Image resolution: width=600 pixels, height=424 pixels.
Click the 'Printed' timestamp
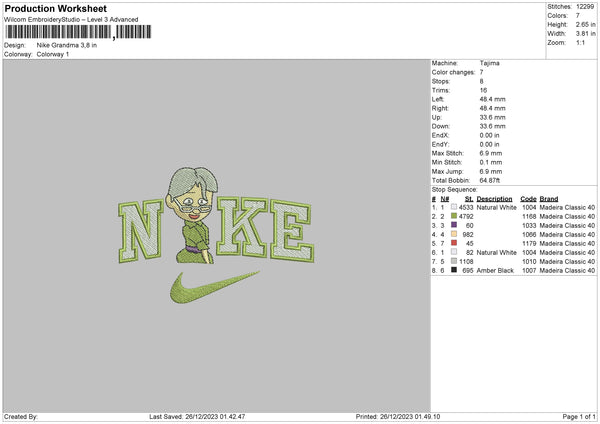tap(398, 417)
